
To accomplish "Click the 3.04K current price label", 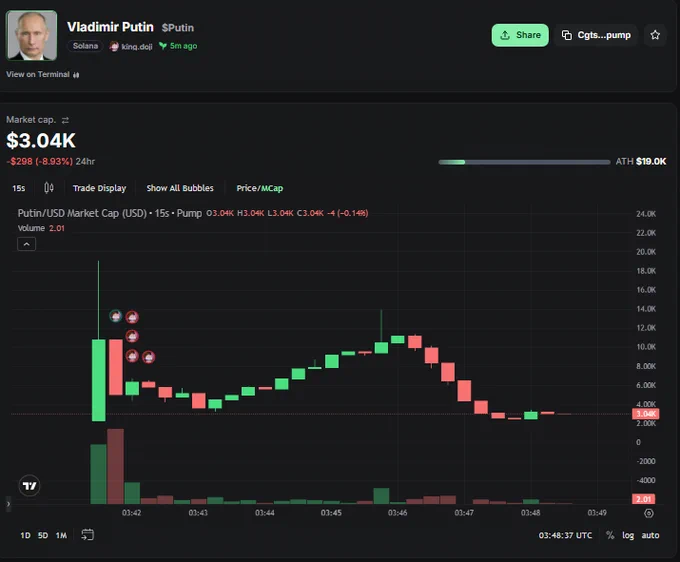I will (646, 414).
